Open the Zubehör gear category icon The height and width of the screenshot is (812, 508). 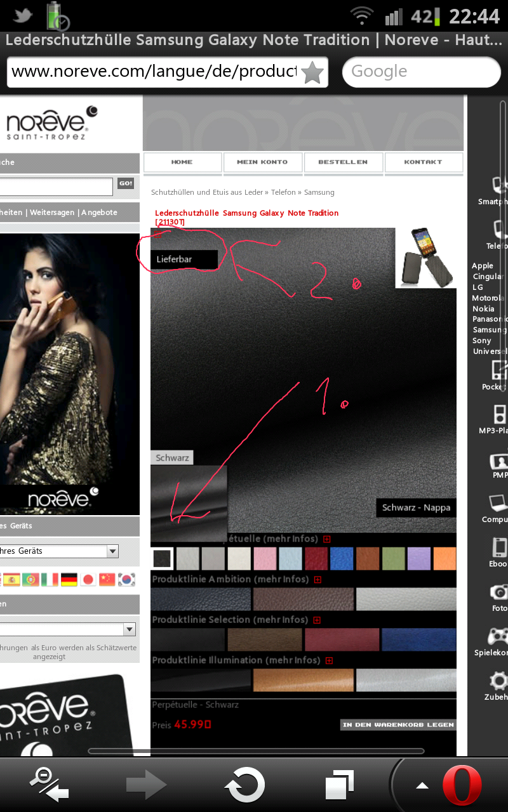coord(499,681)
